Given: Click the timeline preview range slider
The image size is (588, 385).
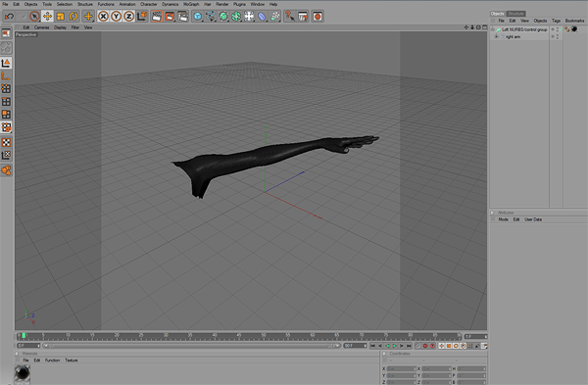Looking at the screenshot, I should (191, 346).
